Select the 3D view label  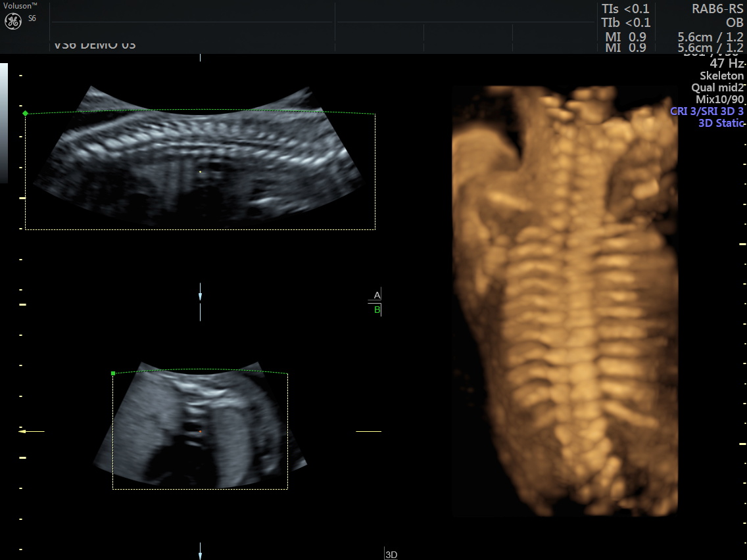click(391, 555)
